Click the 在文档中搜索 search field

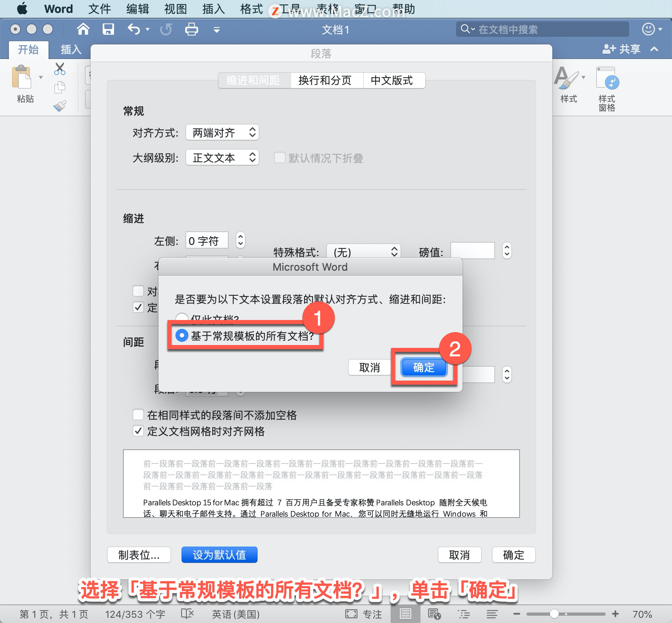click(542, 29)
